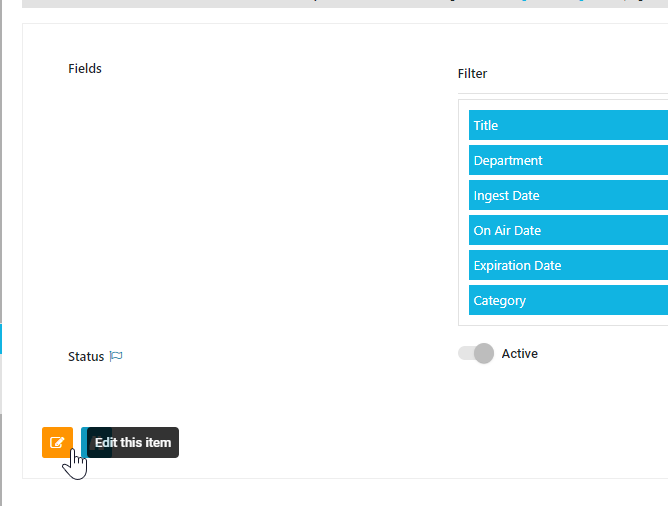This screenshot has height=506, width=668.
Task: Click the Edit this item tooltip
Action: point(133,442)
